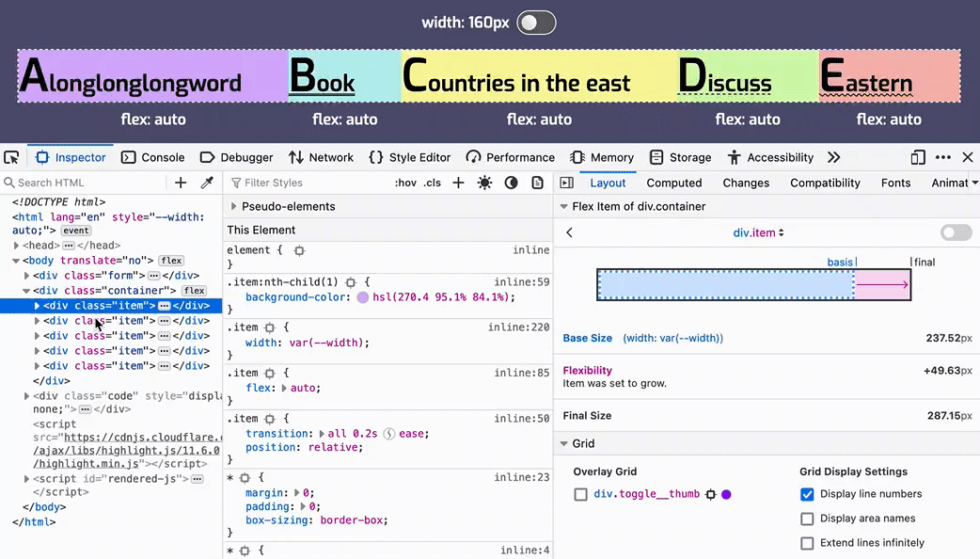Click the element picker icon
Viewport: 980px width, 559px height.
(11, 157)
